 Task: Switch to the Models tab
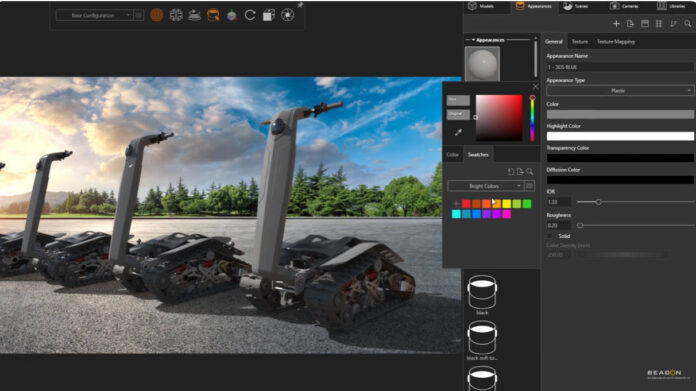tap(481, 6)
